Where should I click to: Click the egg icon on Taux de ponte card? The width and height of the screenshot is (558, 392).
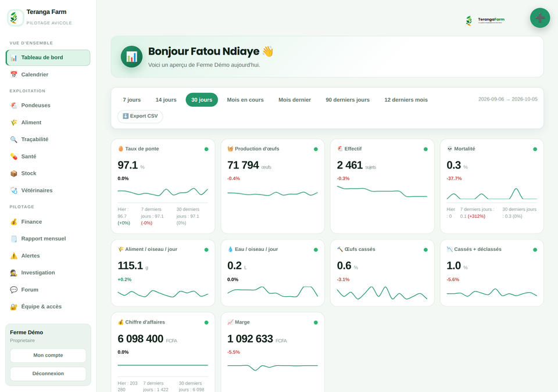click(x=121, y=149)
